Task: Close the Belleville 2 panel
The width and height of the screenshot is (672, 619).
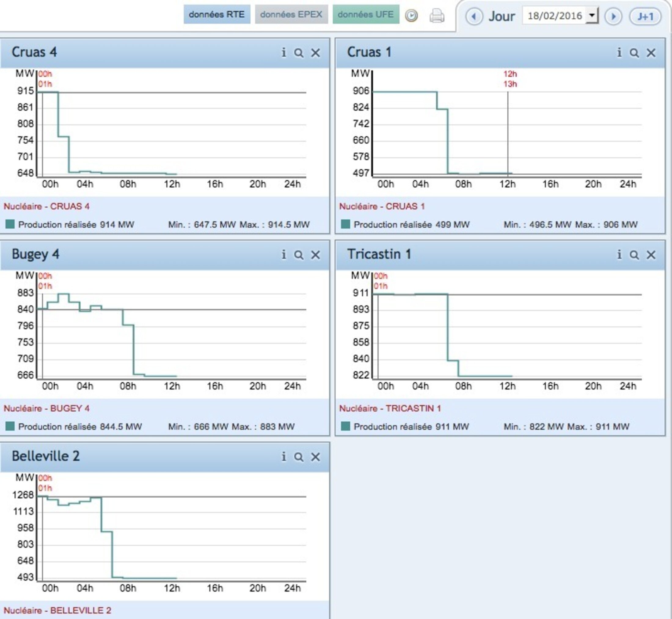Action: [316, 457]
